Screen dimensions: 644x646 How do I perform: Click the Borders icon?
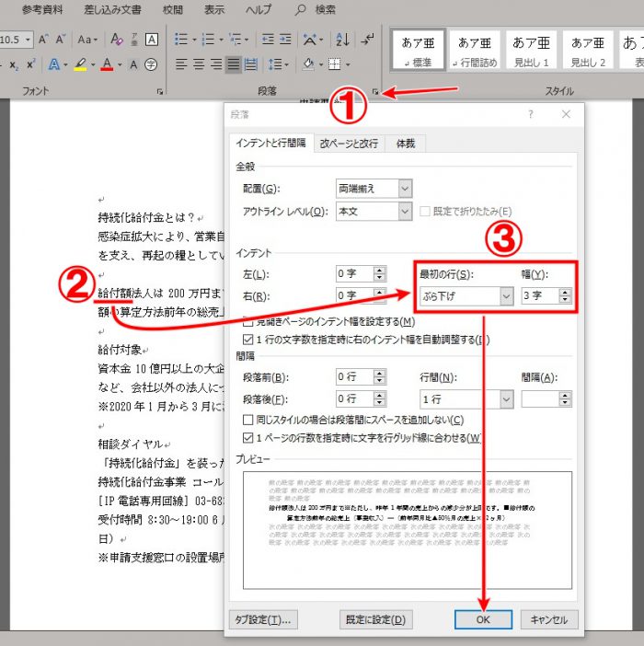334,64
